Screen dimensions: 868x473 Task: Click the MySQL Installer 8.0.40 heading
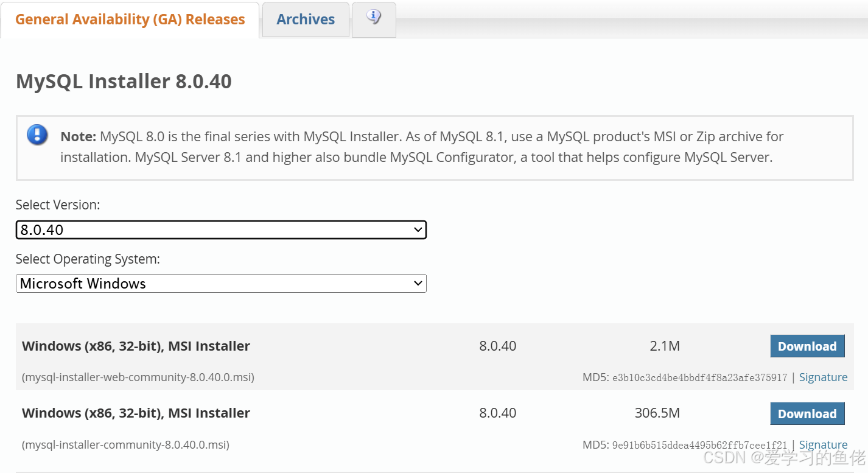click(124, 82)
